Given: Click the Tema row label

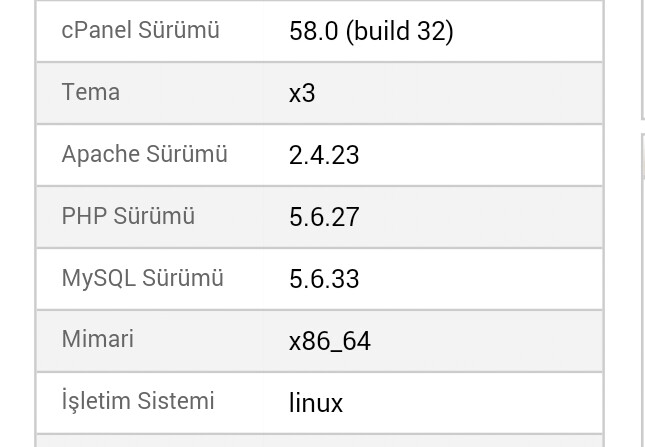Looking at the screenshot, I should tap(90, 92).
